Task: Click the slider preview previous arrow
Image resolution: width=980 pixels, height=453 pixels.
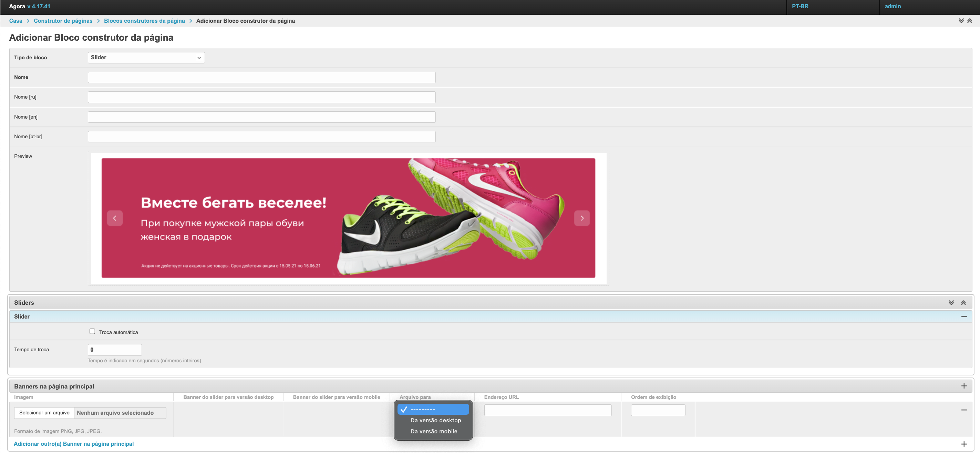Action: pyautogui.click(x=114, y=218)
